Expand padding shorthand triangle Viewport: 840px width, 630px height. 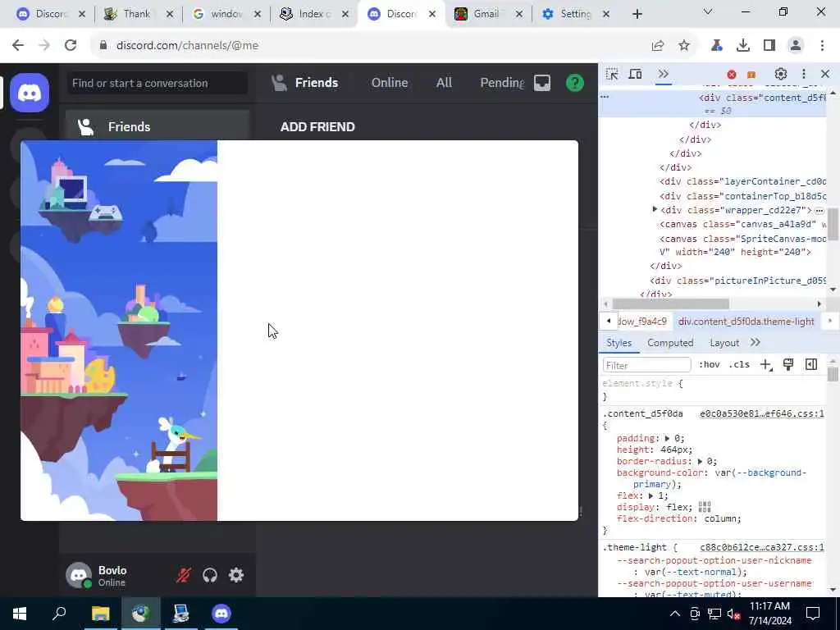pyautogui.click(x=667, y=438)
